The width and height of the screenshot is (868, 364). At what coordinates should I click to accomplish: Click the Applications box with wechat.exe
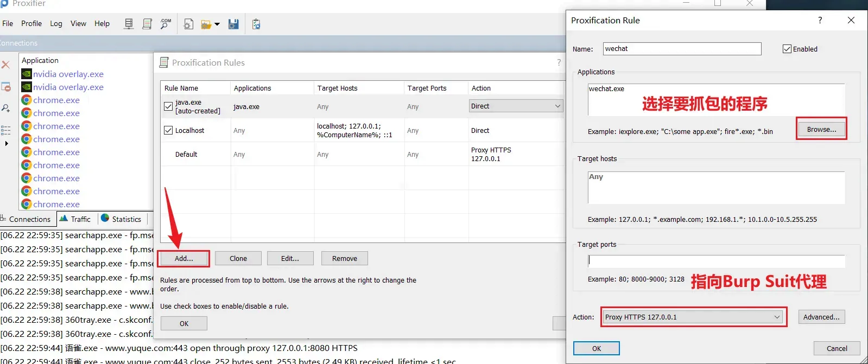(x=717, y=100)
